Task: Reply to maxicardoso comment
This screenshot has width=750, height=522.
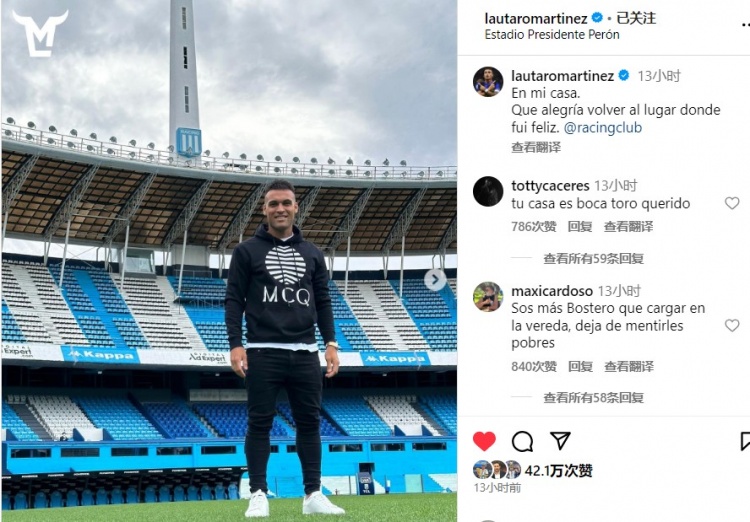Action: coord(580,367)
